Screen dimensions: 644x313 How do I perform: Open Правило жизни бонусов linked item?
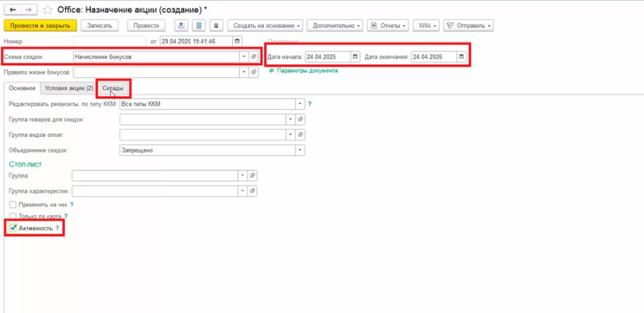coord(254,72)
